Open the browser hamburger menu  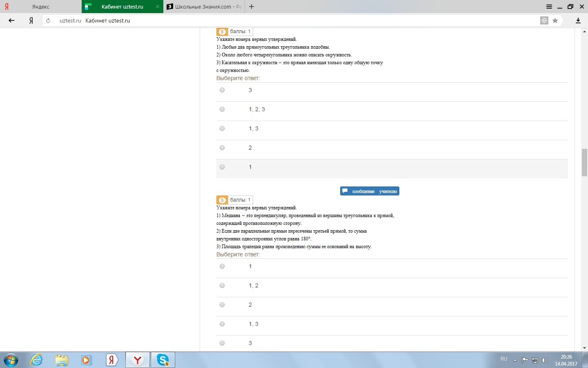549,7
